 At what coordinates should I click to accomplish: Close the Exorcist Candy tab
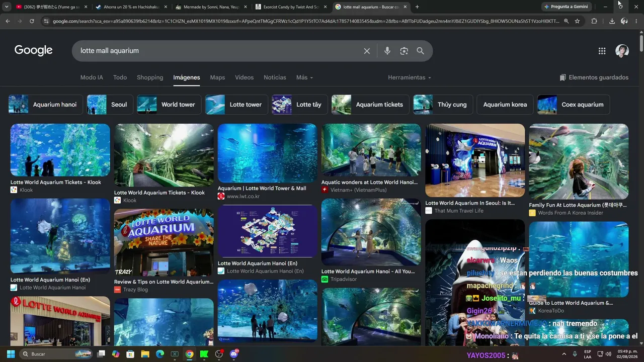coord(325,7)
